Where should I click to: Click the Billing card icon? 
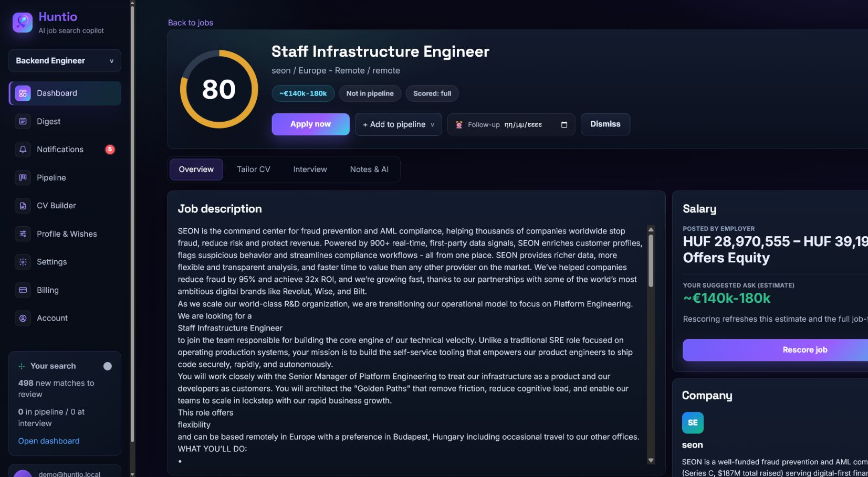coord(23,290)
